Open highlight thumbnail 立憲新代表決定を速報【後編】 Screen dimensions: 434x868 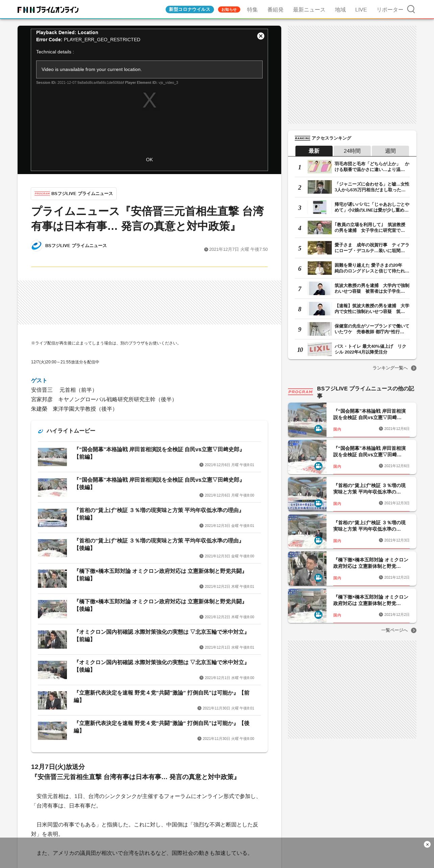coord(52,731)
